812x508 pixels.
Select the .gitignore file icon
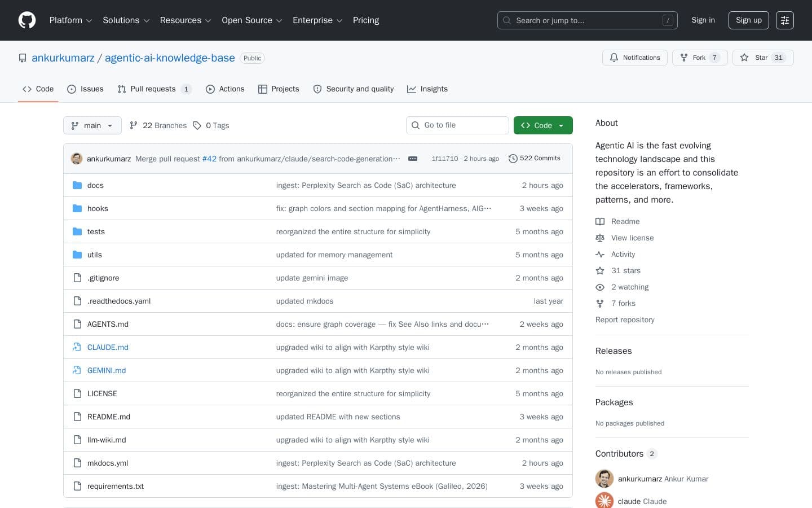tap(77, 278)
